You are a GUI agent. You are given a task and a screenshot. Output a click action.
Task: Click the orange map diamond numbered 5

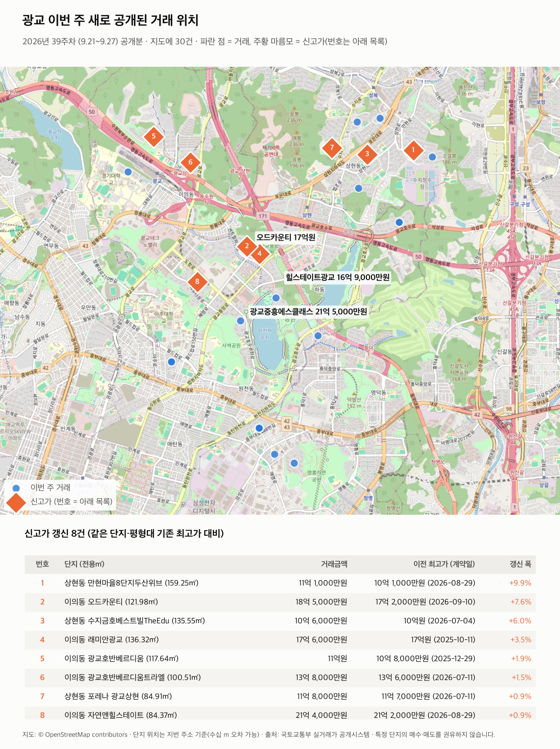pos(154,137)
